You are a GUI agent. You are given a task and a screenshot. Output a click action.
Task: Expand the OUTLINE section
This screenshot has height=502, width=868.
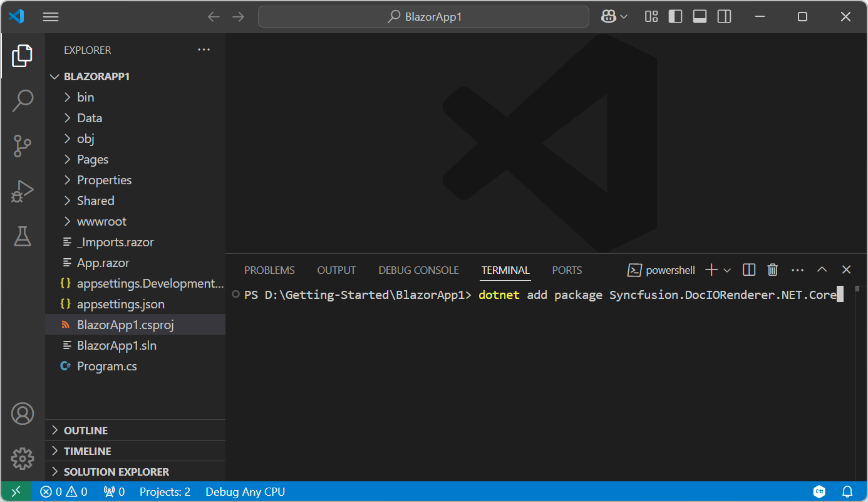(86, 431)
